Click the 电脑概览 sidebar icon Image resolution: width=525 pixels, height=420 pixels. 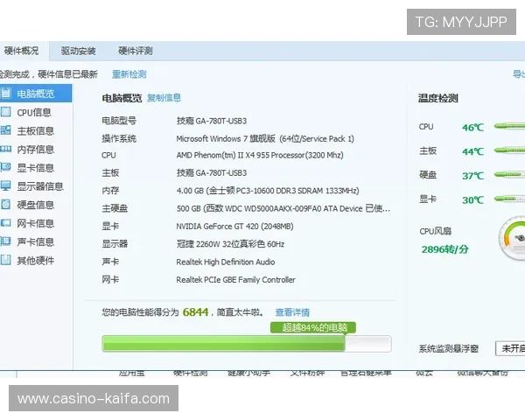coord(6,93)
